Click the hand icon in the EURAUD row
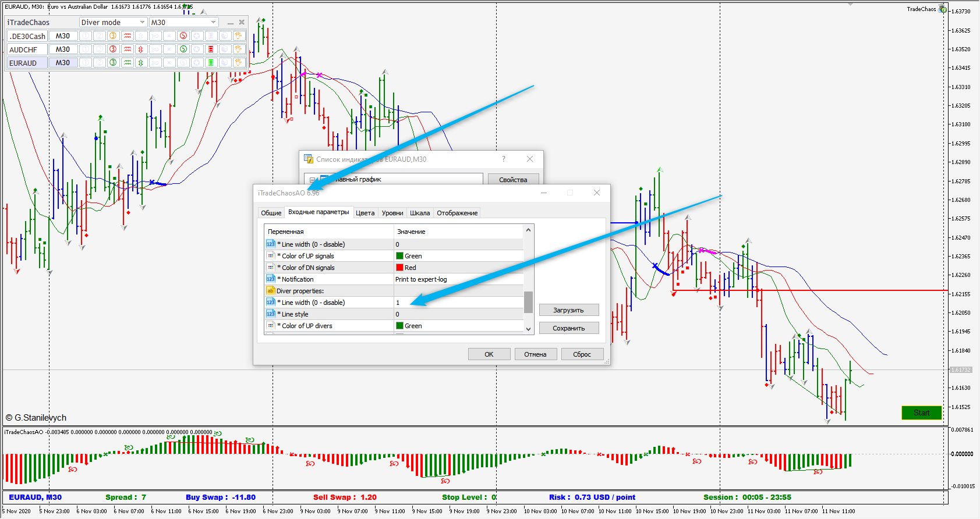Viewport: 980px width, 519px height. tap(239, 62)
